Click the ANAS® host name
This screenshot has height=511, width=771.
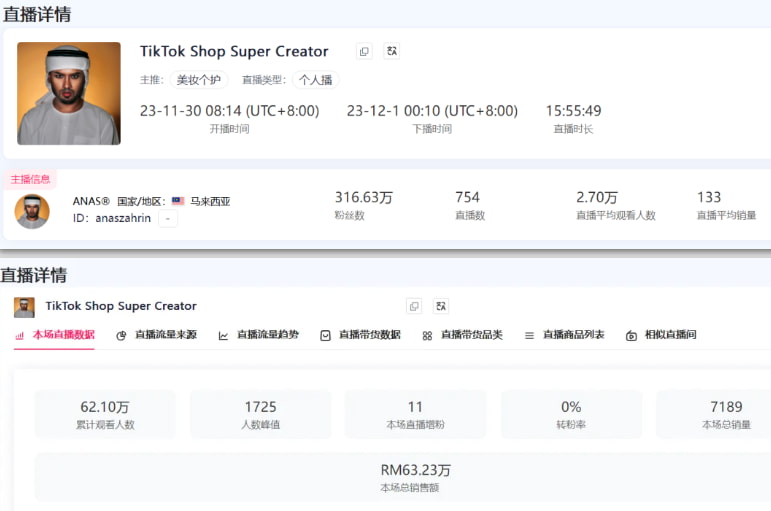(x=91, y=201)
